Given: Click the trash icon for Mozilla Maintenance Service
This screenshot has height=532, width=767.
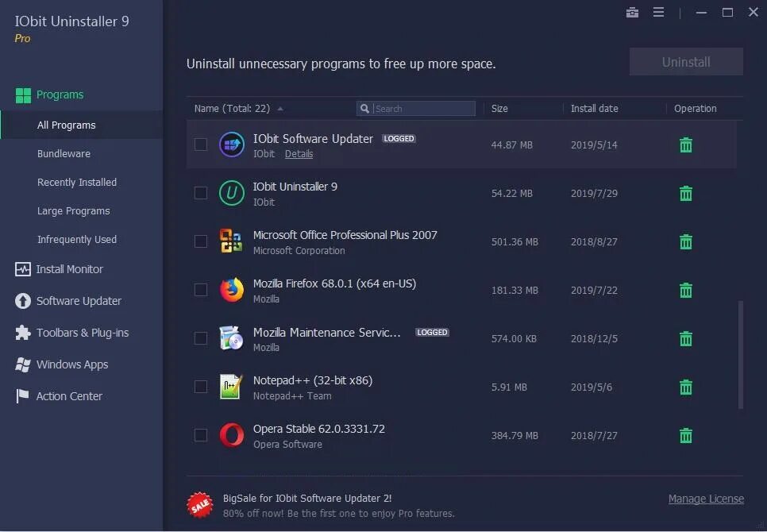Looking at the screenshot, I should [x=686, y=338].
